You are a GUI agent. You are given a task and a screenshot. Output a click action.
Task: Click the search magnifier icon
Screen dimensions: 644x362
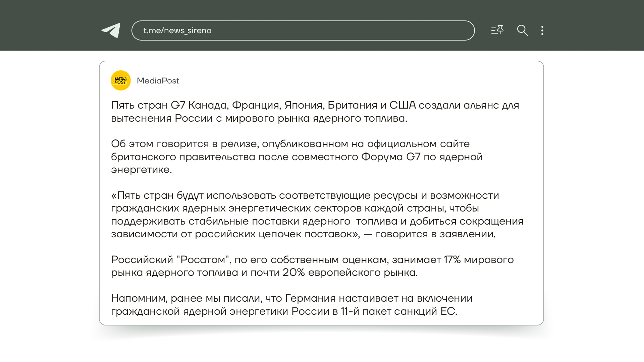point(522,31)
